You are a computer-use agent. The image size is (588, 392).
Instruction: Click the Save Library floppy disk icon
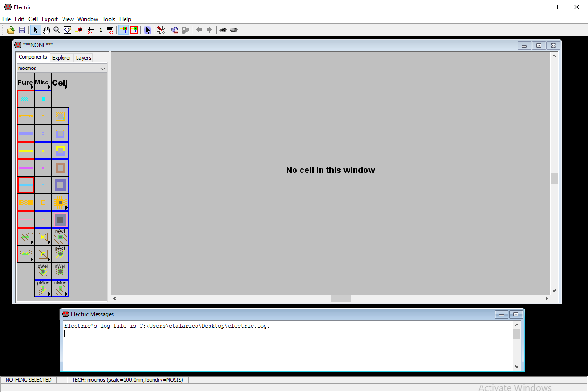coord(21,30)
